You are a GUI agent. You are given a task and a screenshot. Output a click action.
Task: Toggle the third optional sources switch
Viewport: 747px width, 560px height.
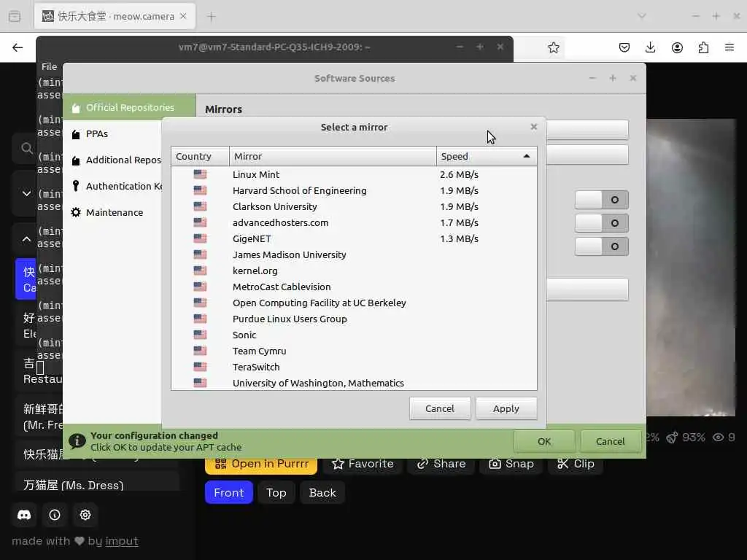tap(602, 246)
